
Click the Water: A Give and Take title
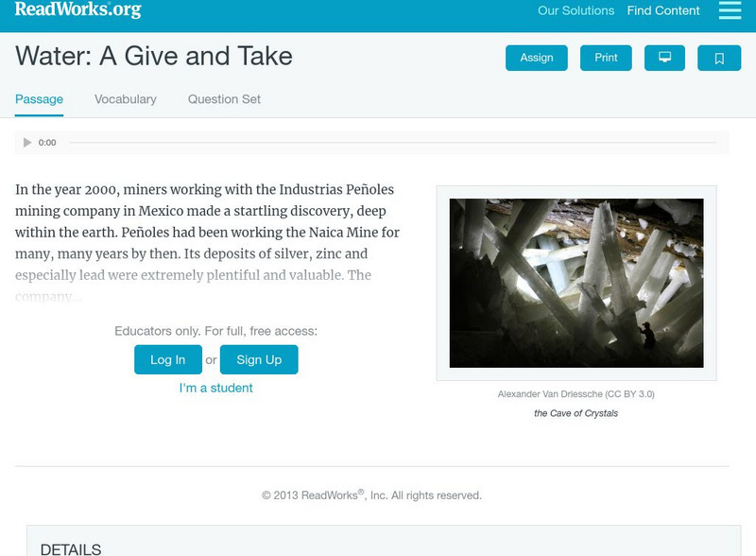click(154, 57)
